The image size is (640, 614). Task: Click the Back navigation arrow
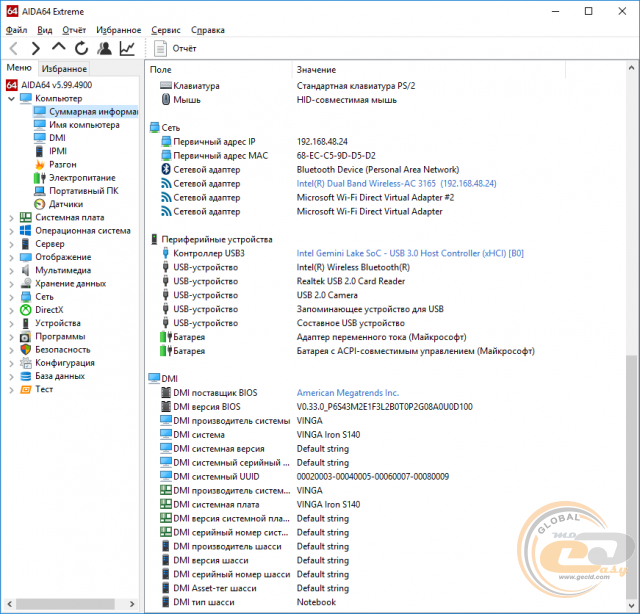point(14,48)
